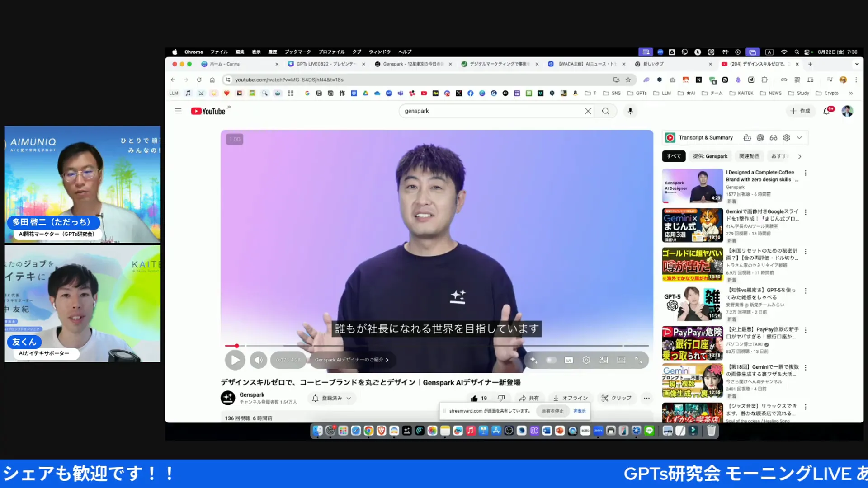The width and height of the screenshot is (868, 488).
Task: Open a new browser tab plus
Action: (810, 64)
